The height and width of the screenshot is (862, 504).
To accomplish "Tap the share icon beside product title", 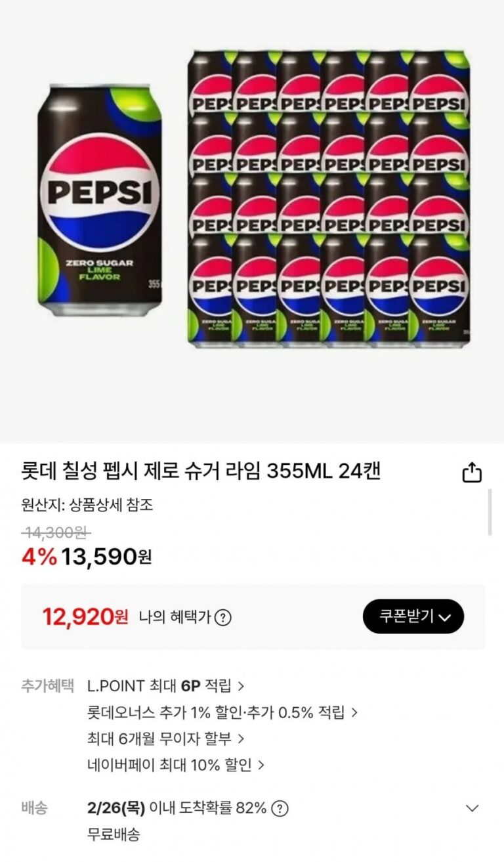I will click(x=472, y=473).
